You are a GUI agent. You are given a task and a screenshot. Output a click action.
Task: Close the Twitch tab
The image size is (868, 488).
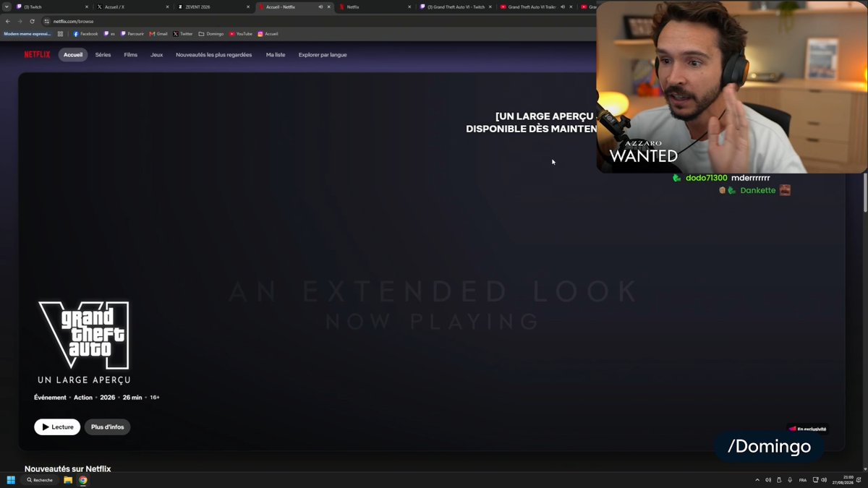(x=87, y=7)
